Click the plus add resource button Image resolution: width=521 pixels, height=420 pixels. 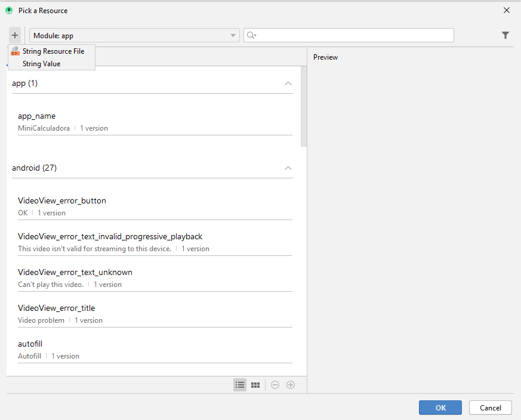coord(15,35)
